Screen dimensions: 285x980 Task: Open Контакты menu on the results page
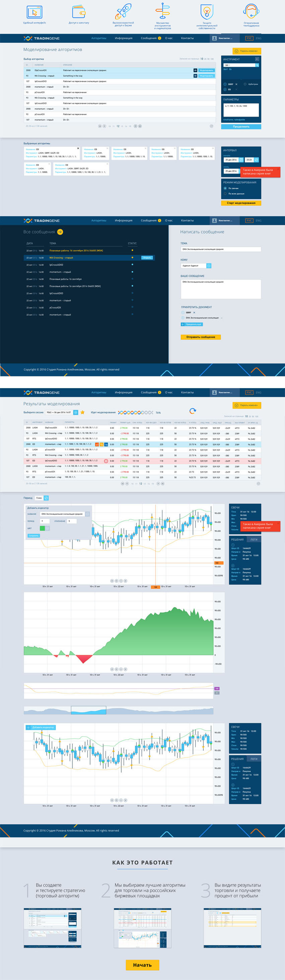pos(187,392)
